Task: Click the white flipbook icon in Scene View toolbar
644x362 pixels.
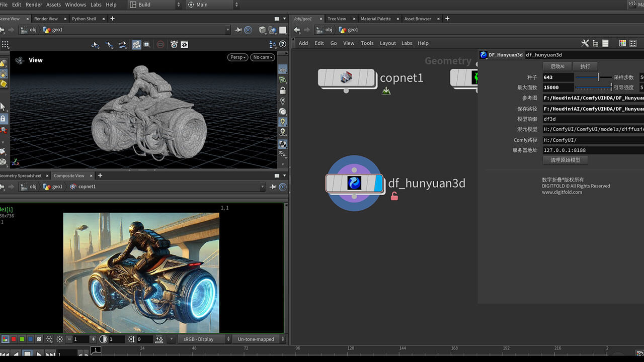Action: pos(185,45)
